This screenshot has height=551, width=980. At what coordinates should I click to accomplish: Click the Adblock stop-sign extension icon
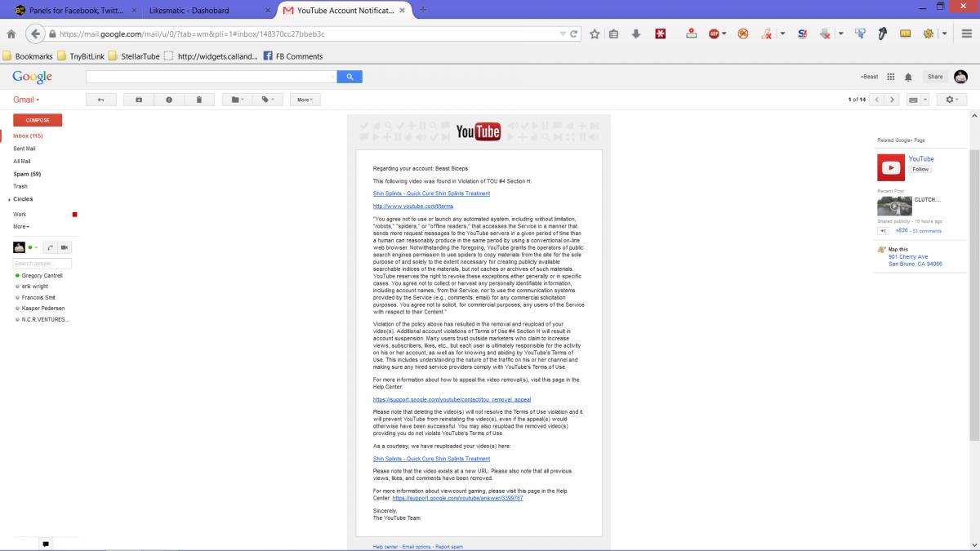tap(714, 34)
